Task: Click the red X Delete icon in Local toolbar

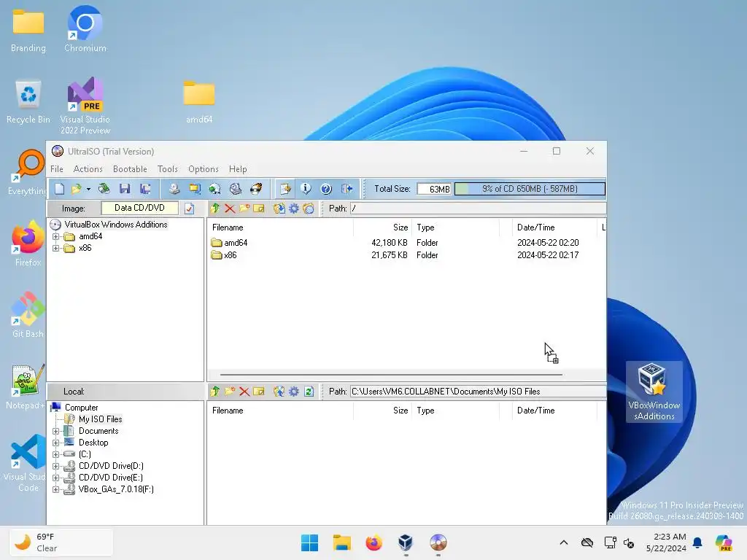Action: pos(244,392)
